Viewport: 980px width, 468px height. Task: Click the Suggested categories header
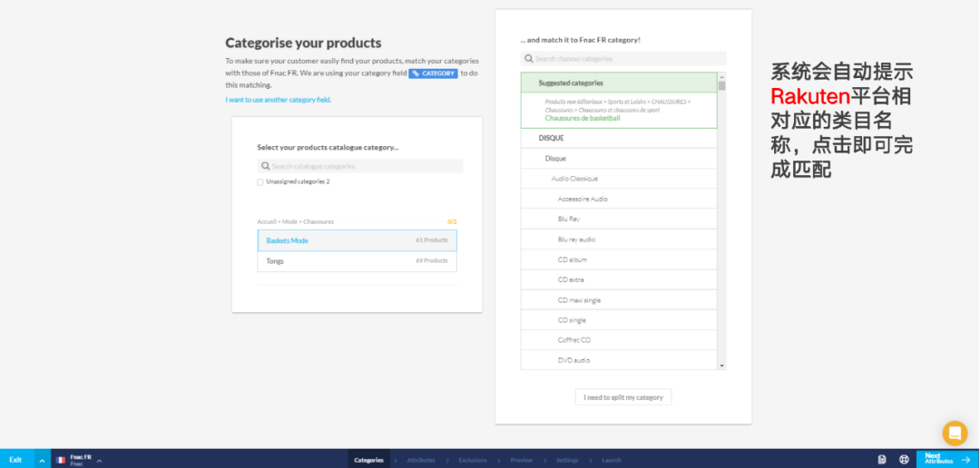pos(619,83)
